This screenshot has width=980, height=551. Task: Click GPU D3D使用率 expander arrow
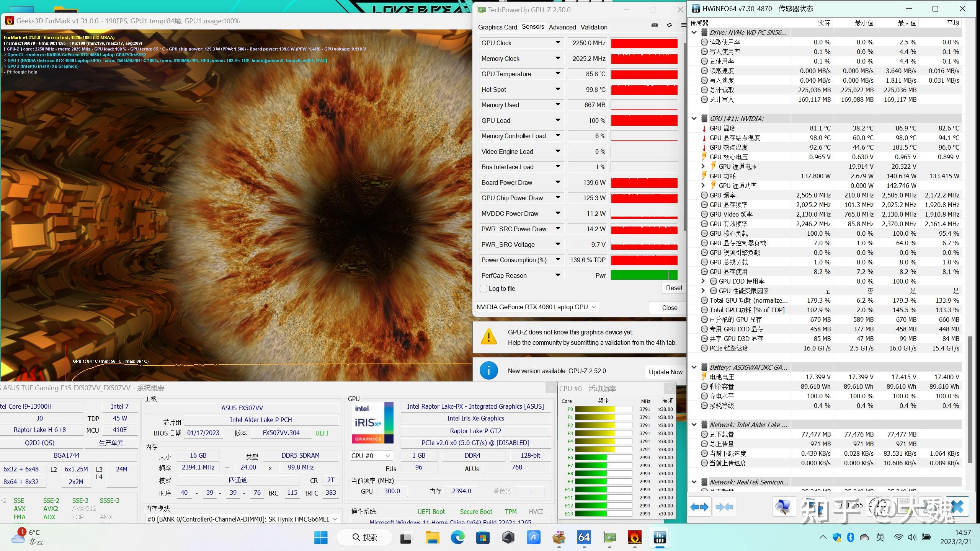click(701, 281)
